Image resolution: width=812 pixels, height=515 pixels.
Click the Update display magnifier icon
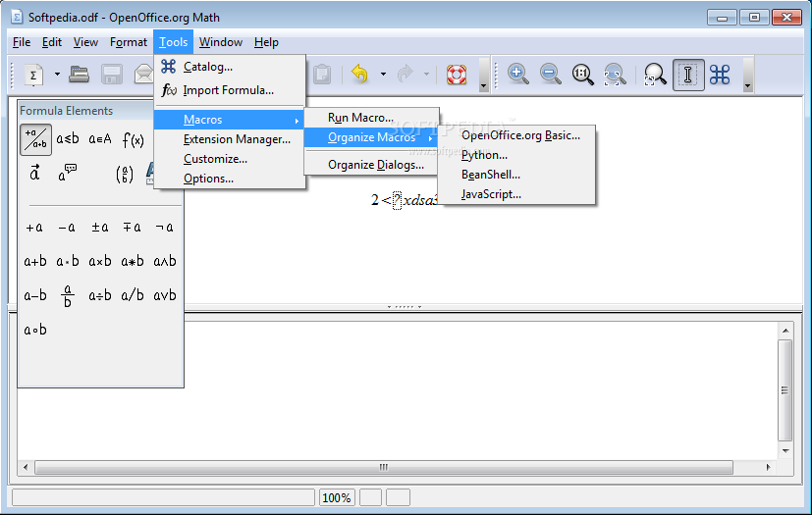(655, 75)
